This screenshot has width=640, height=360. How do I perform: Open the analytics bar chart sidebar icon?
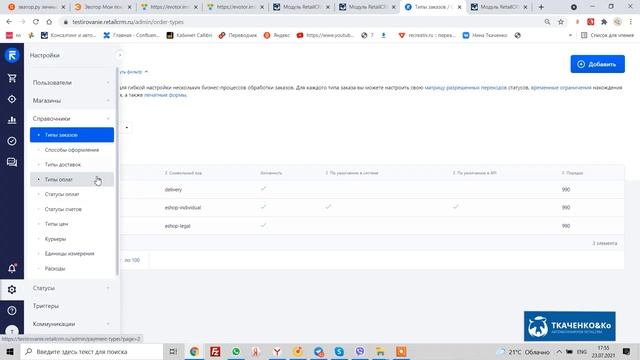click(12, 120)
